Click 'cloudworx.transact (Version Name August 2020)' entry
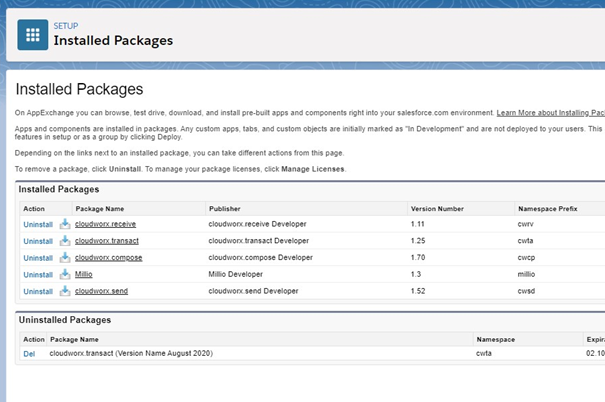605x402 pixels. tap(131, 353)
